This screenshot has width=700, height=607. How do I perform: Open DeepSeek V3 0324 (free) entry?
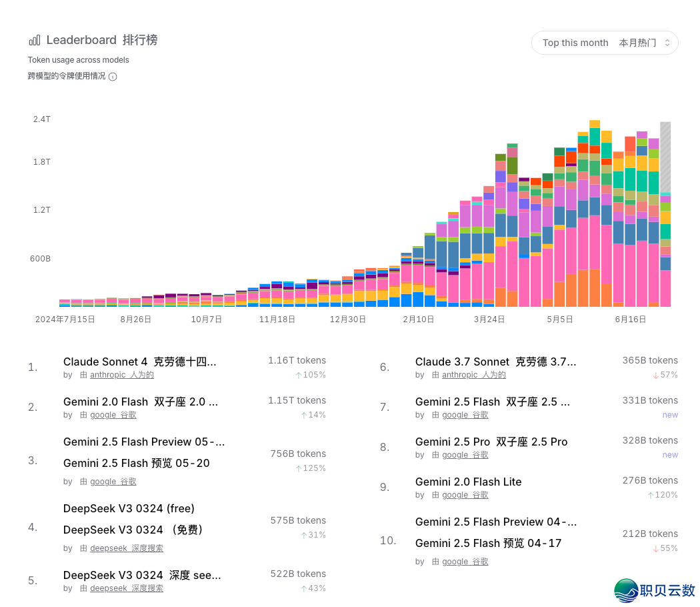click(x=134, y=519)
